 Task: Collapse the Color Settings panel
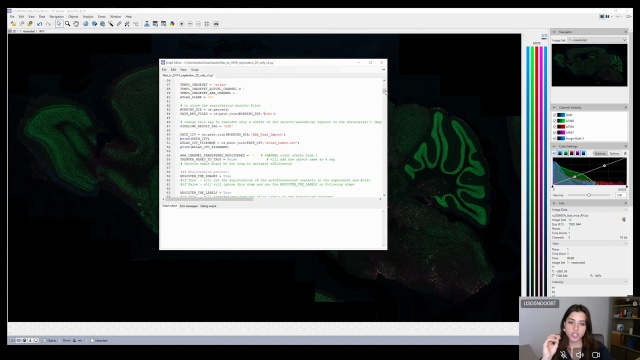554,146
